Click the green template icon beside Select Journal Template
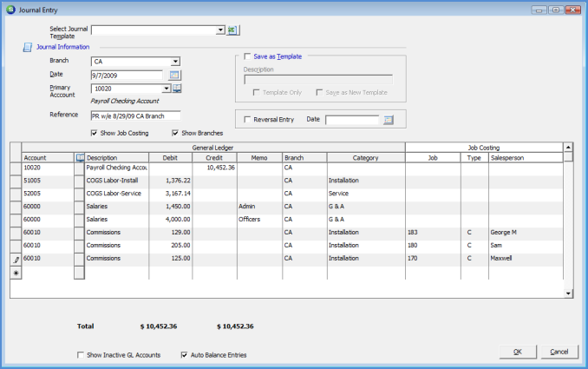Screen dimensions: 588x369 232,30
